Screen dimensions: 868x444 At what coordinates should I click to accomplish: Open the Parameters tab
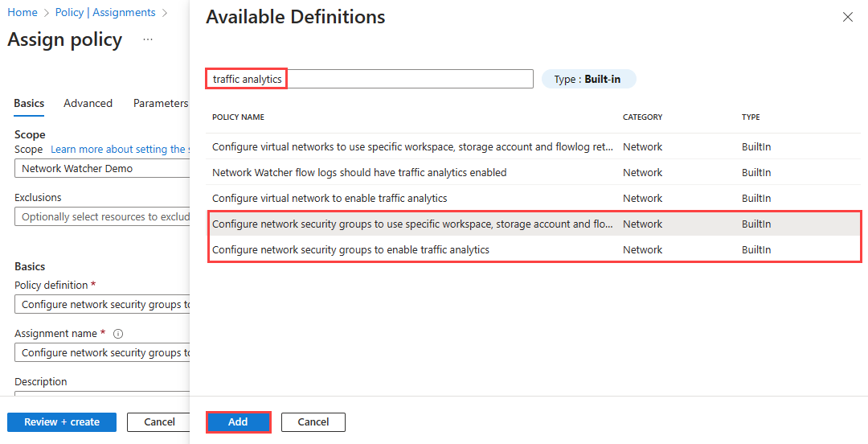click(160, 103)
